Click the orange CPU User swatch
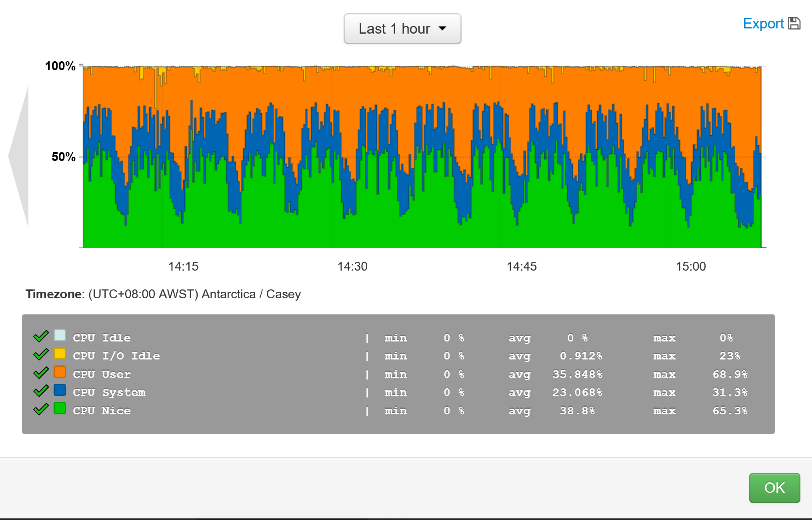 pos(60,372)
